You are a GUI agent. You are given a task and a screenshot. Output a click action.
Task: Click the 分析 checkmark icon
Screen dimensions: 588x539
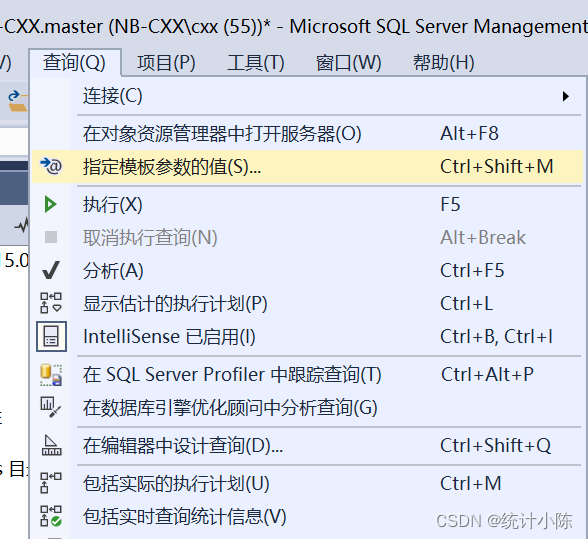[51, 270]
